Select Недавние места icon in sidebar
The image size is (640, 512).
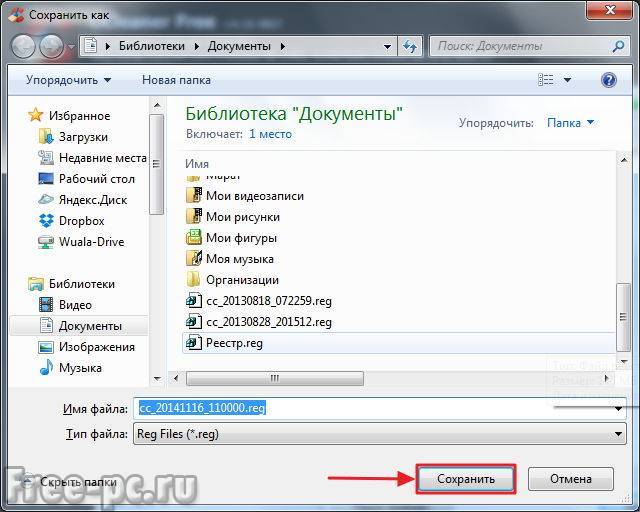pyautogui.click(x=46, y=158)
